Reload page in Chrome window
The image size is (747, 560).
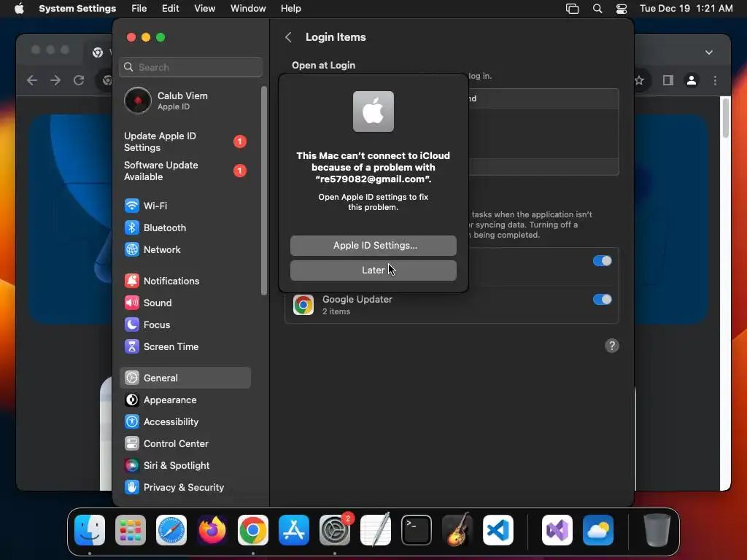point(79,80)
